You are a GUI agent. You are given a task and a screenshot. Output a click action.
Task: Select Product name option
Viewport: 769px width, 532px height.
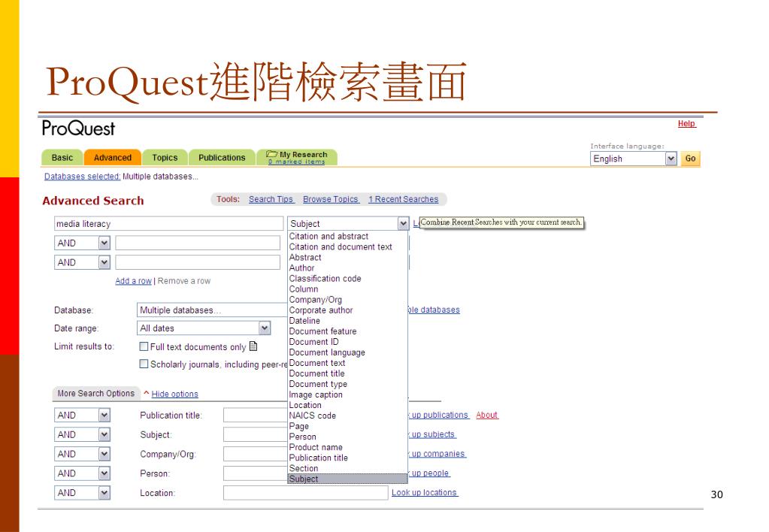(347, 447)
